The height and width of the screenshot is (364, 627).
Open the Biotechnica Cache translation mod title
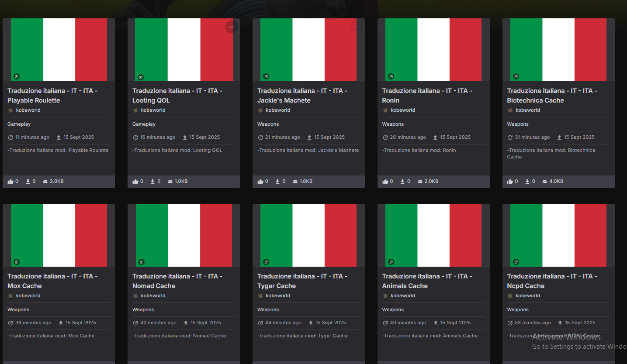click(x=552, y=96)
